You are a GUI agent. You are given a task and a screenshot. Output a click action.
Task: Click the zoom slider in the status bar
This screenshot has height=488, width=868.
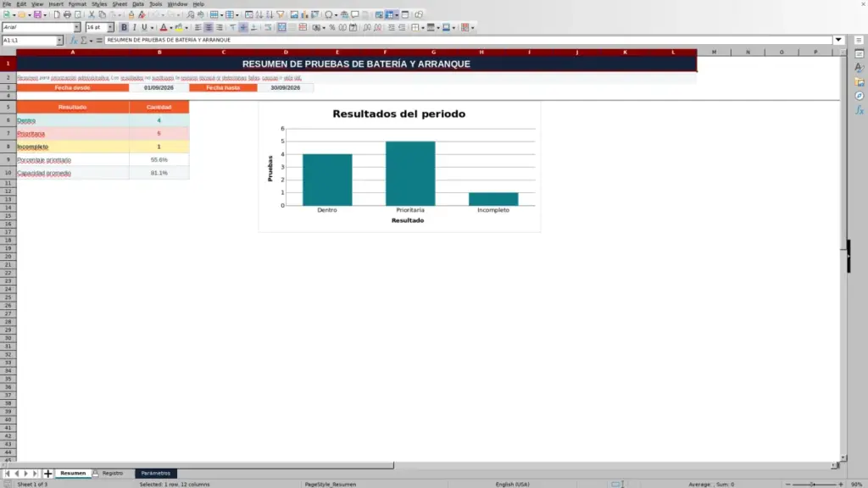pos(814,485)
